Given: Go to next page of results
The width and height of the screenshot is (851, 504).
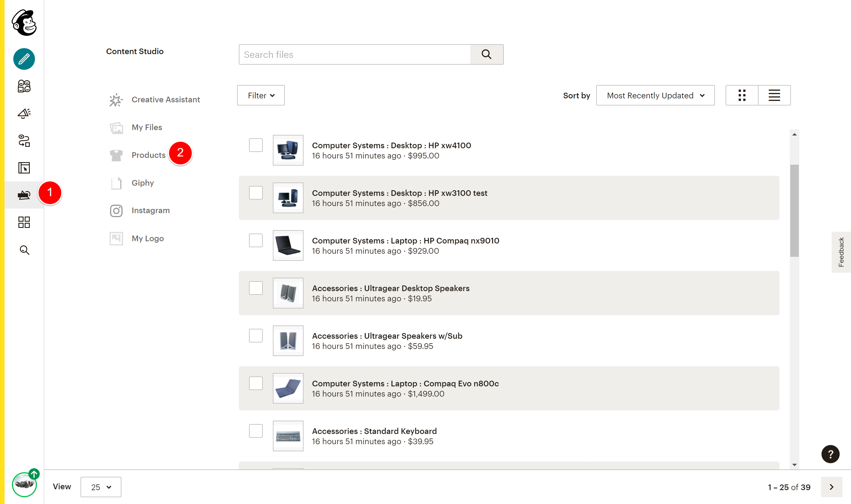Looking at the screenshot, I should coord(831,487).
